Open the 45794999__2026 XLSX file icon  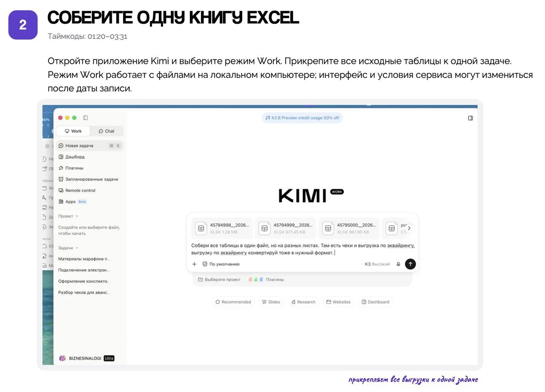pyautogui.click(x=264, y=228)
